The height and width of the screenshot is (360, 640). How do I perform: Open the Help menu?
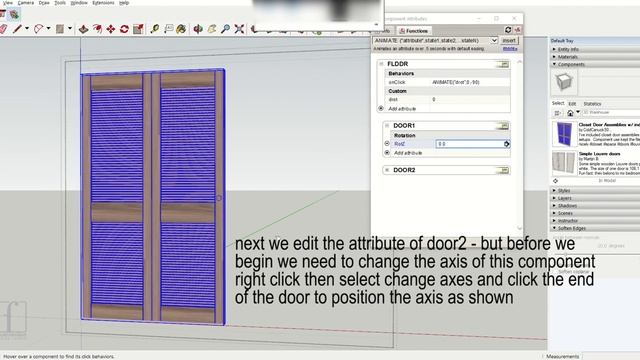pyautogui.click(x=124, y=3)
